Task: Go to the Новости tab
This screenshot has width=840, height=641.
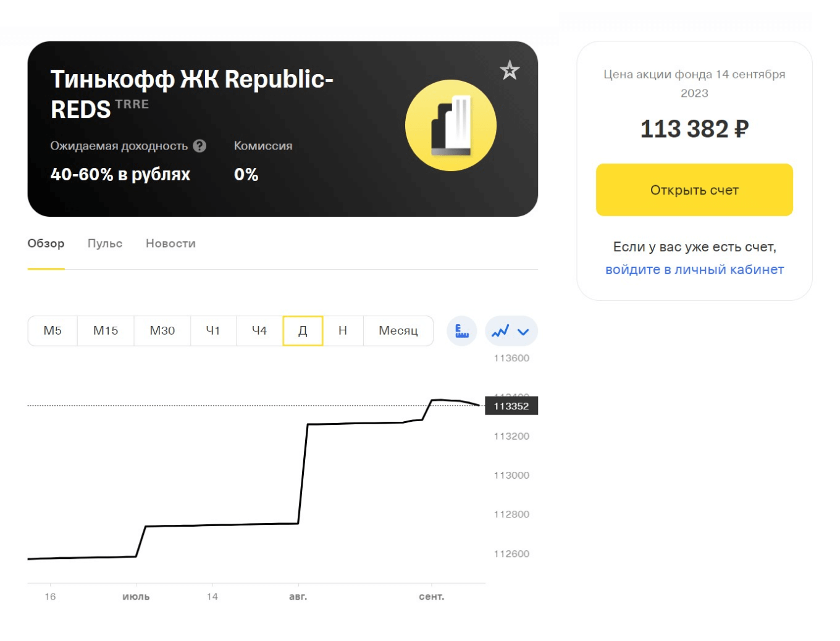Action: click(170, 243)
